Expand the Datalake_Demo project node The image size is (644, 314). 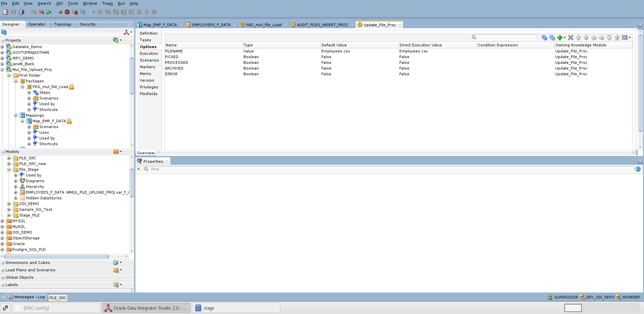point(2,47)
